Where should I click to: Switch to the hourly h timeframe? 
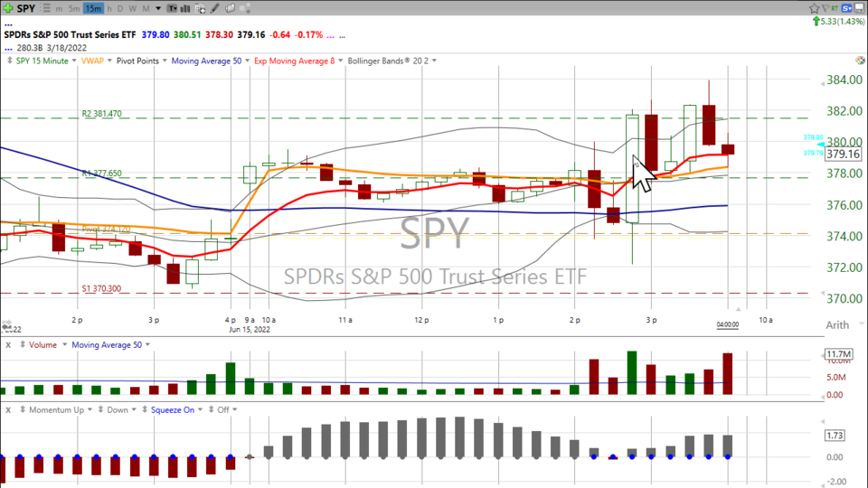tap(109, 8)
